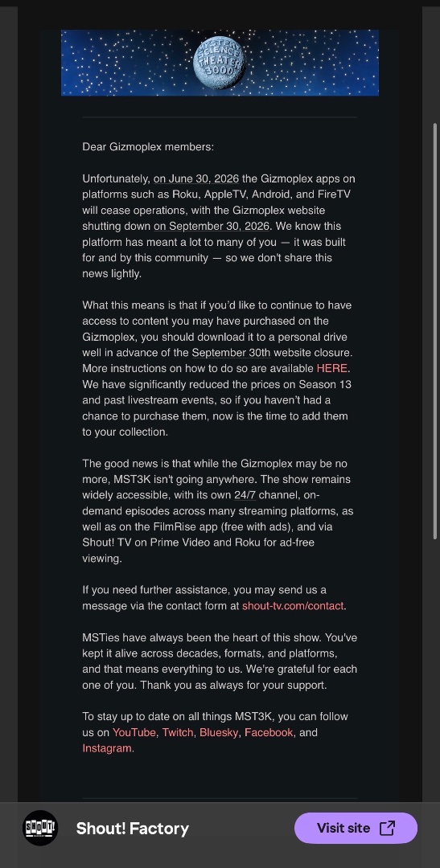Click the MST3K moon logo
The height and width of the screenshot is (868, 440).
pyautogui.click(x=220, y=62)
